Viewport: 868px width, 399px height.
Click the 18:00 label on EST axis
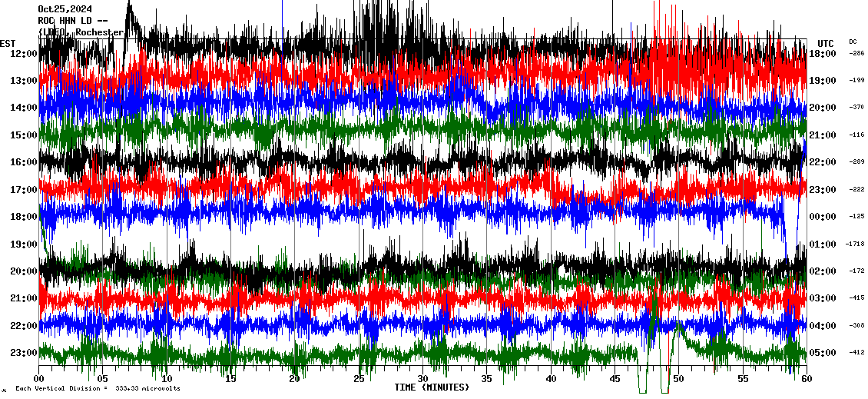pyautogui.click(x=24, y=217)
